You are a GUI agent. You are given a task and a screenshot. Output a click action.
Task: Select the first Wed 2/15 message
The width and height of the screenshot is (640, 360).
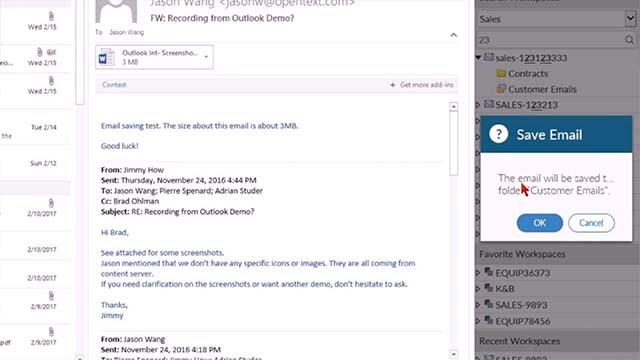tap(36, 22)
